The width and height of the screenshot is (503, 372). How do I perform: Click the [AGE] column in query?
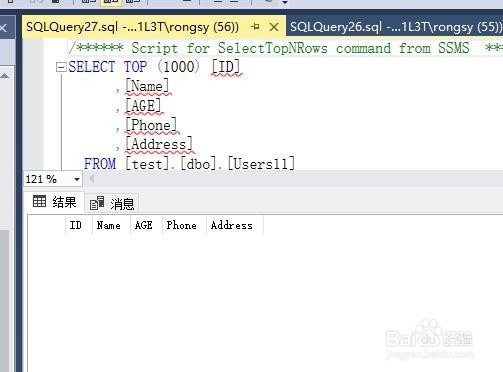tap(143, 106)
